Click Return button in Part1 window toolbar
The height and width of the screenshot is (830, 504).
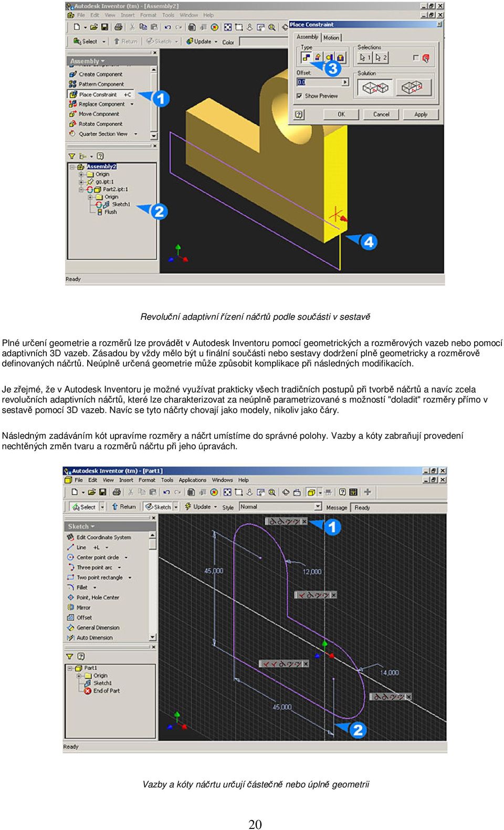124,507
